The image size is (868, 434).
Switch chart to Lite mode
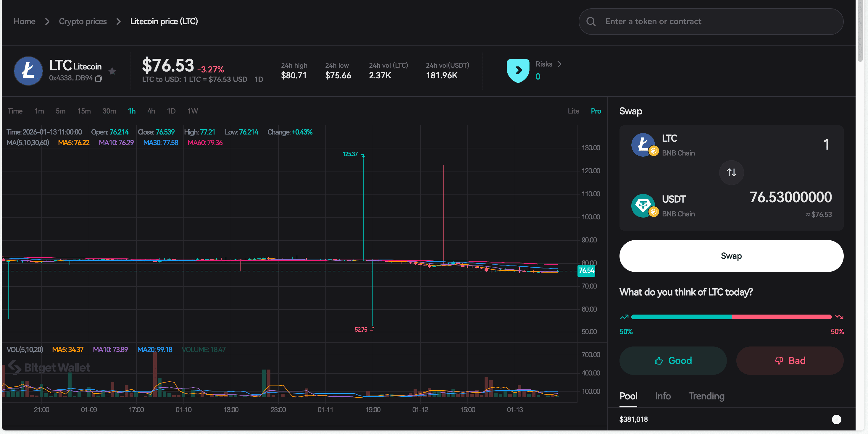[573, 111]
